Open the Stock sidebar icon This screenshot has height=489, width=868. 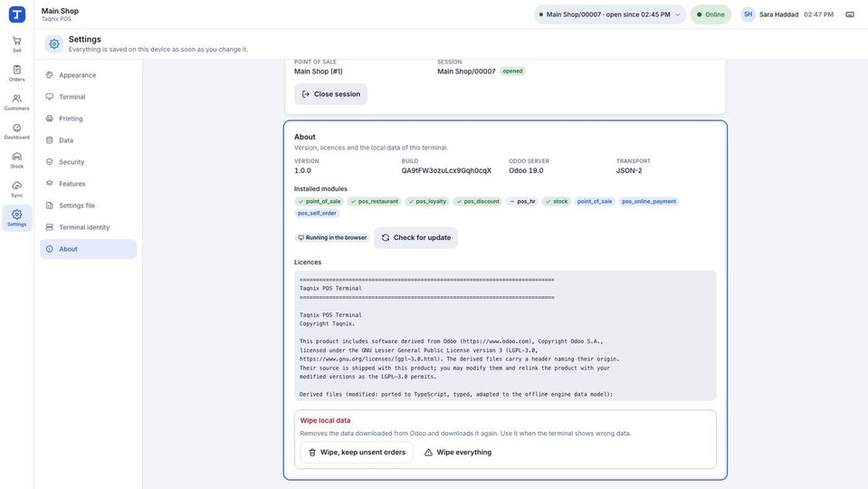tap(16, 160)
